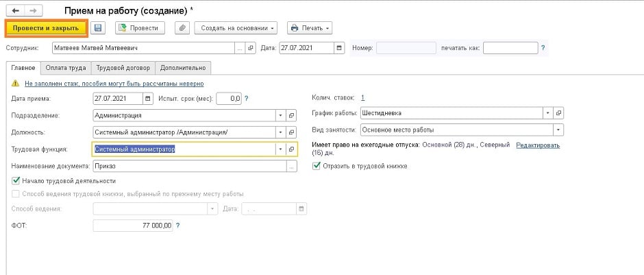
Task: Expand the Должность dropdown list
Action: point(280,132)
